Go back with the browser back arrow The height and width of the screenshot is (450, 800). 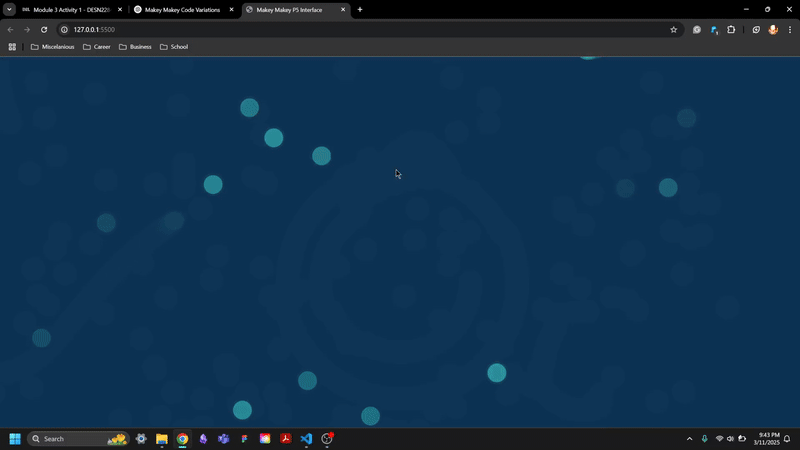pyautogui.click(x=11, y=30)
